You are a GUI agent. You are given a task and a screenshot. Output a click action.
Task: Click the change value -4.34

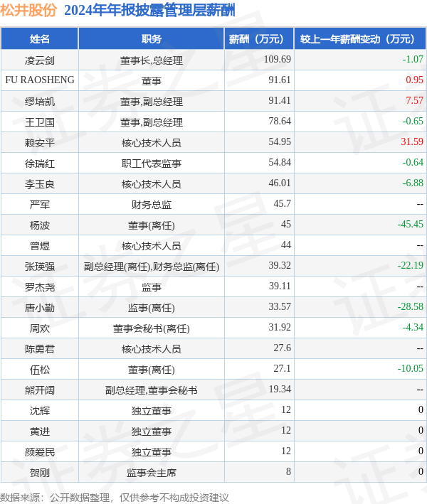(x=413, y=327)
